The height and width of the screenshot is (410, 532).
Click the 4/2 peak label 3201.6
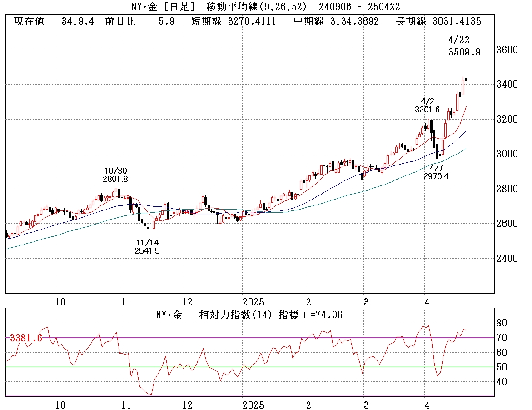[x=427, y=110]
